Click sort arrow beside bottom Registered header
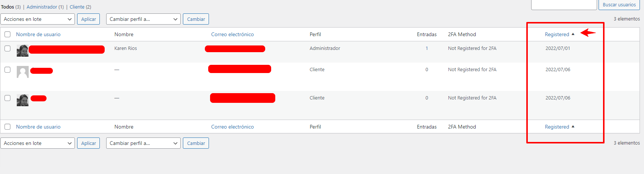 (573, 127)
